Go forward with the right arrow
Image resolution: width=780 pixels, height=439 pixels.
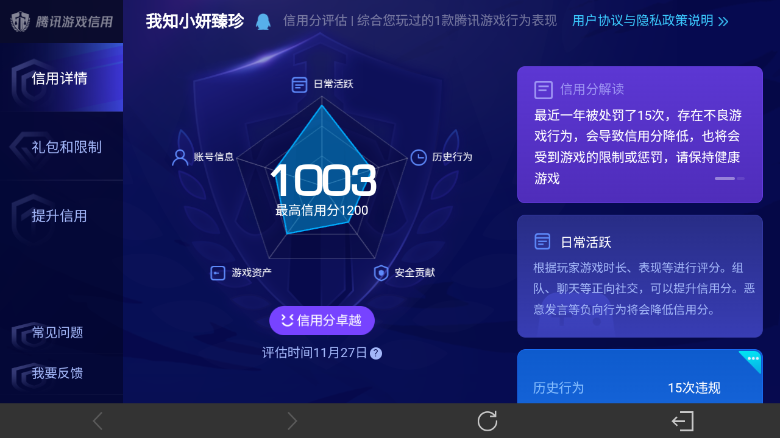tap(292, 421)
